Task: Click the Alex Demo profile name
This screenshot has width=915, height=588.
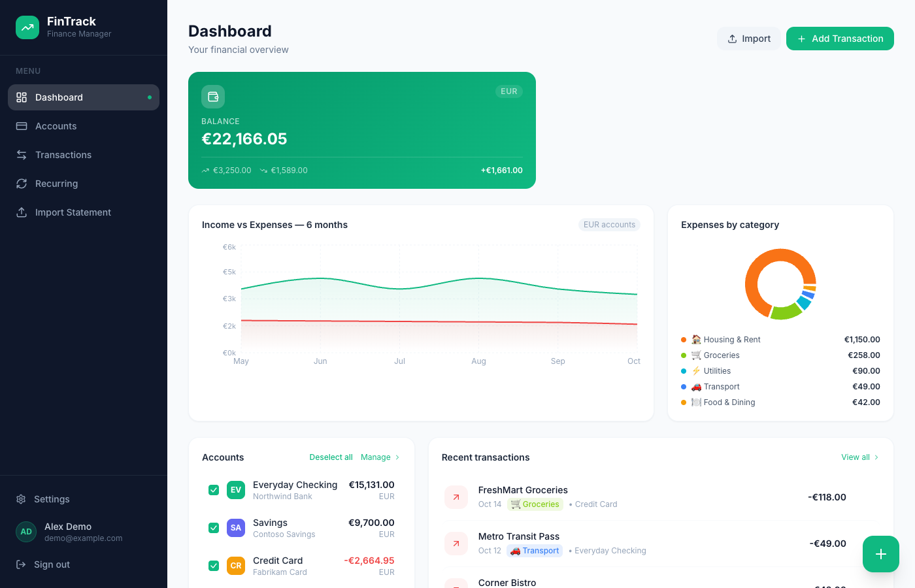Action: pos(68,527)
